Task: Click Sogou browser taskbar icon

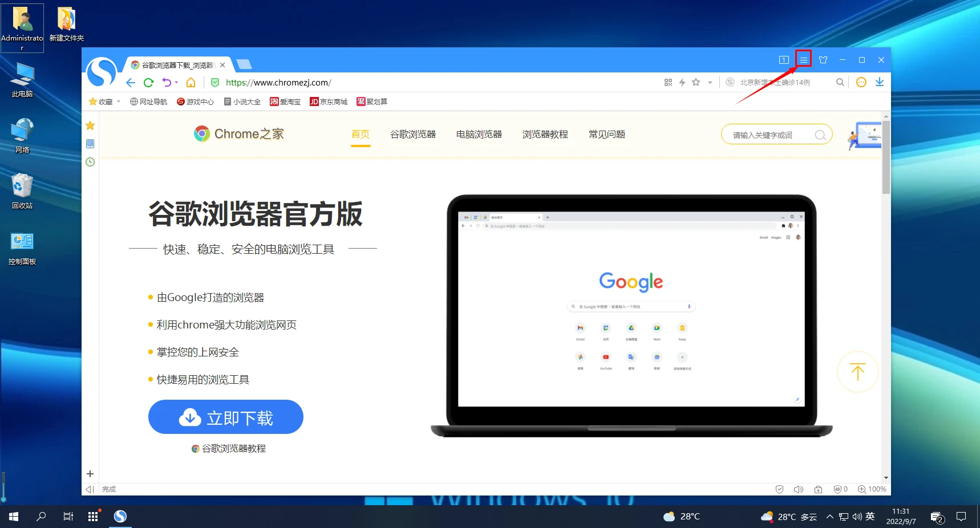Action: (x=120, y=517)
